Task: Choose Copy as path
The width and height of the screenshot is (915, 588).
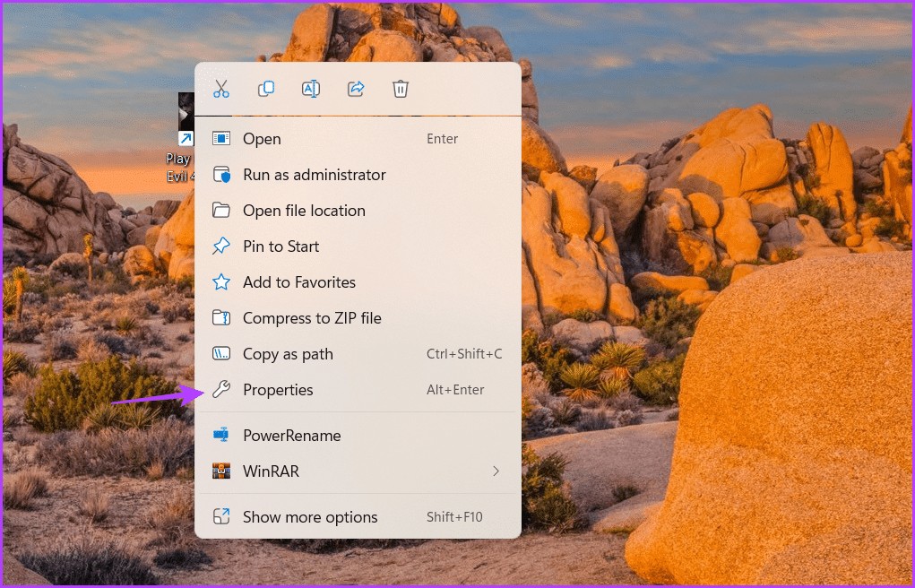Action: pos(358,354)
